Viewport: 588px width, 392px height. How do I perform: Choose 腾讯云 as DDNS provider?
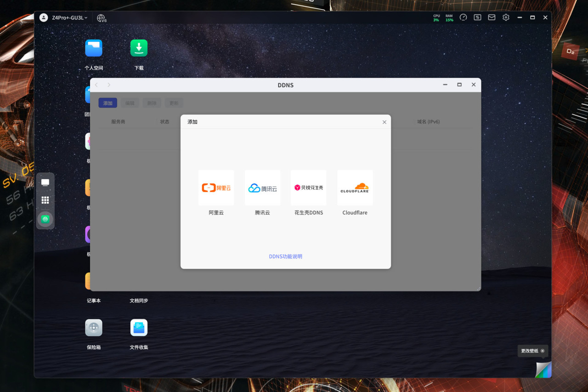(x=262, y=187)
